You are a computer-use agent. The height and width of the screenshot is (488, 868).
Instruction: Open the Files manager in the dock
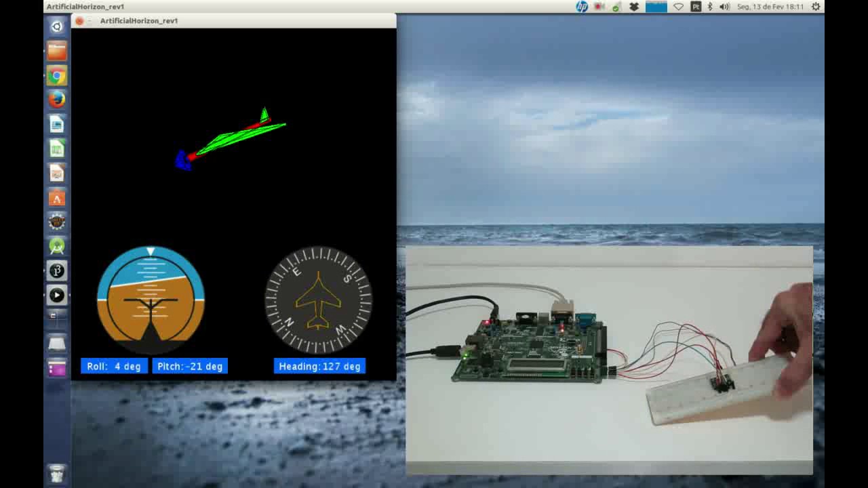(57, 51)
